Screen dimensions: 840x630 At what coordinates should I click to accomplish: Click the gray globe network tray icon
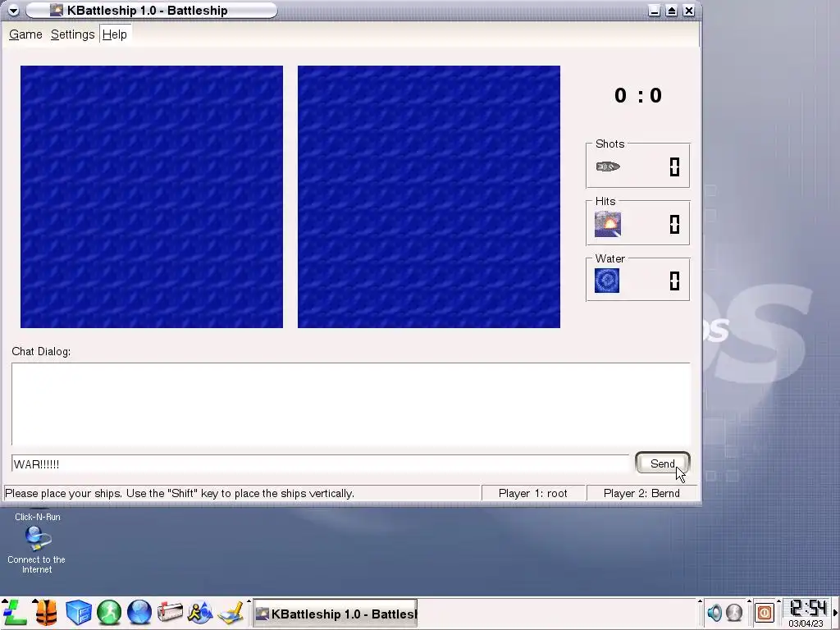[x=734, y=612]
